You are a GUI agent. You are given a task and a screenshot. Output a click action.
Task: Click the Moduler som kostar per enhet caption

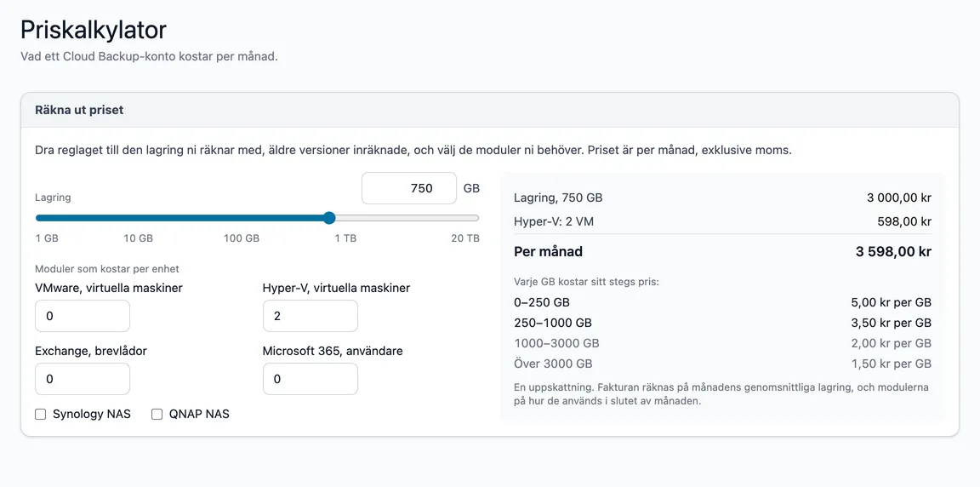[107, 269]
